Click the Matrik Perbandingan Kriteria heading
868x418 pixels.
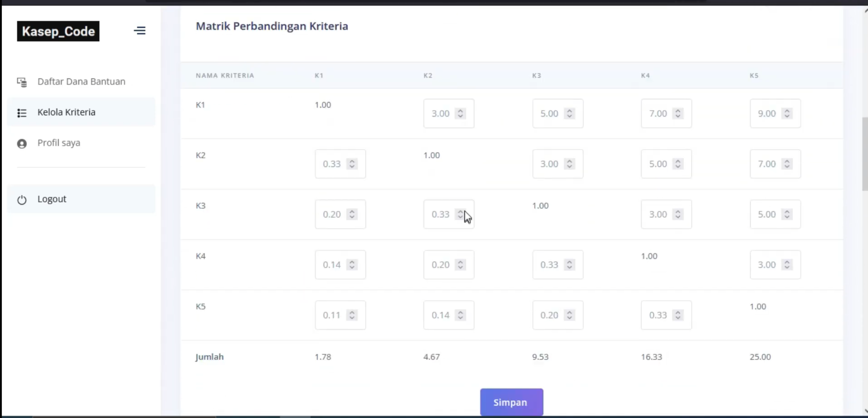click(272, 26)
